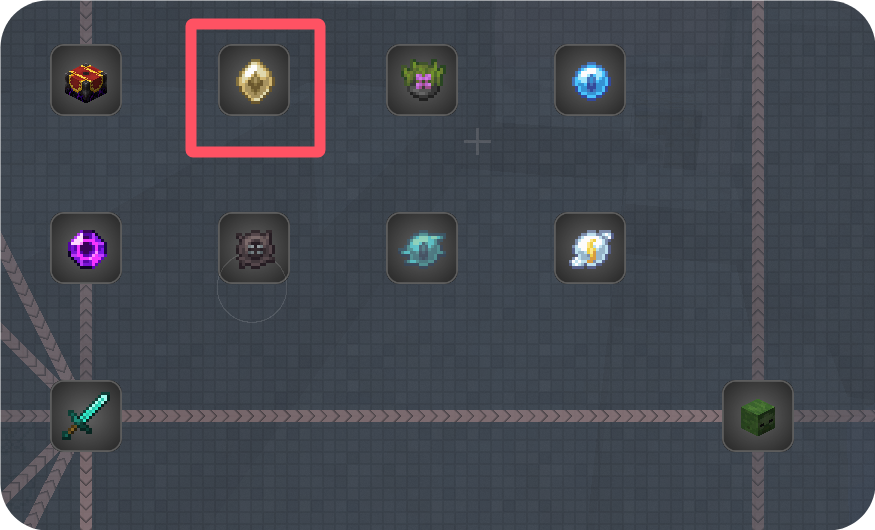Choose the blue round crystal orb node
This screenshot has height=530, width=875.
tap(590, 80)
